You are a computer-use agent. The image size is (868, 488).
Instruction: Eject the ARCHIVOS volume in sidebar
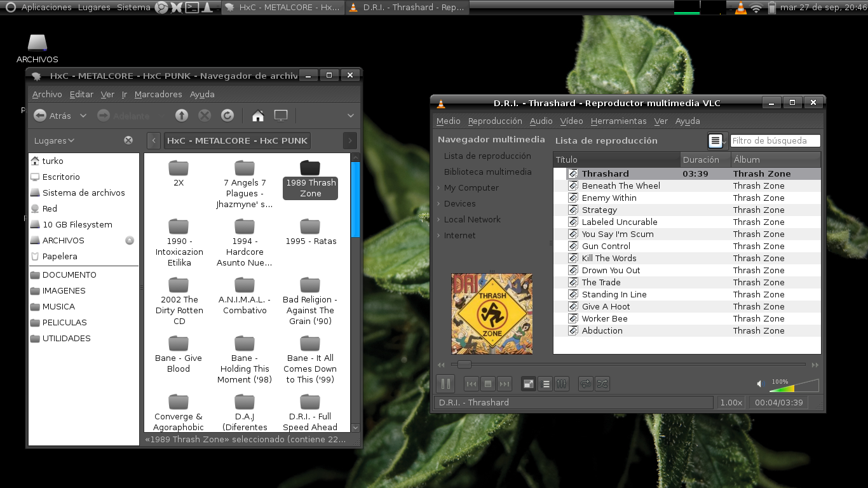click(130, 240)
